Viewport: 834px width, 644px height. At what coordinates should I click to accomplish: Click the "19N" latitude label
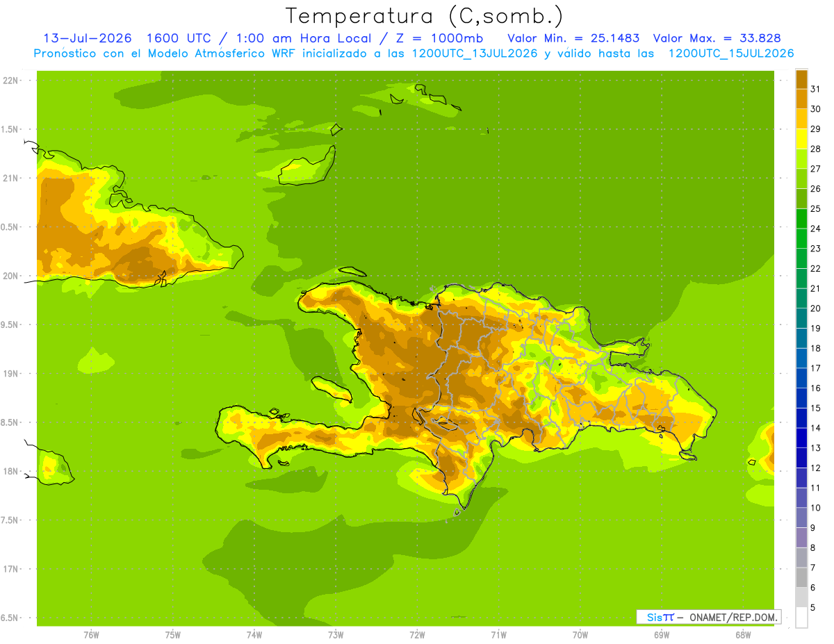11,373
